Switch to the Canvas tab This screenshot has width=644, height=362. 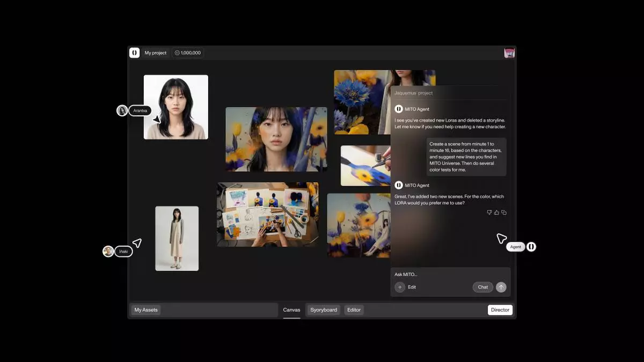click(x=291, y=310)
